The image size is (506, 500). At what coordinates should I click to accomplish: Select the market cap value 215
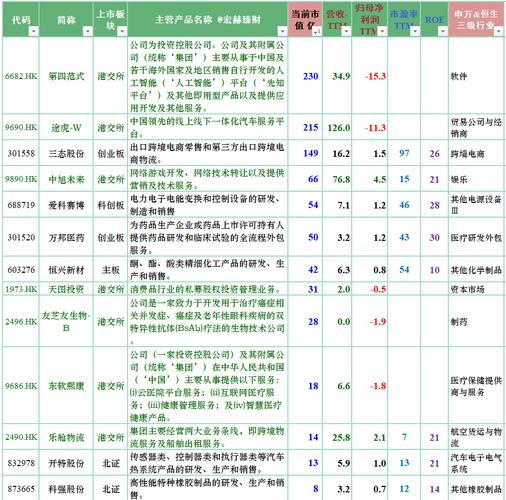click(311, 127)
